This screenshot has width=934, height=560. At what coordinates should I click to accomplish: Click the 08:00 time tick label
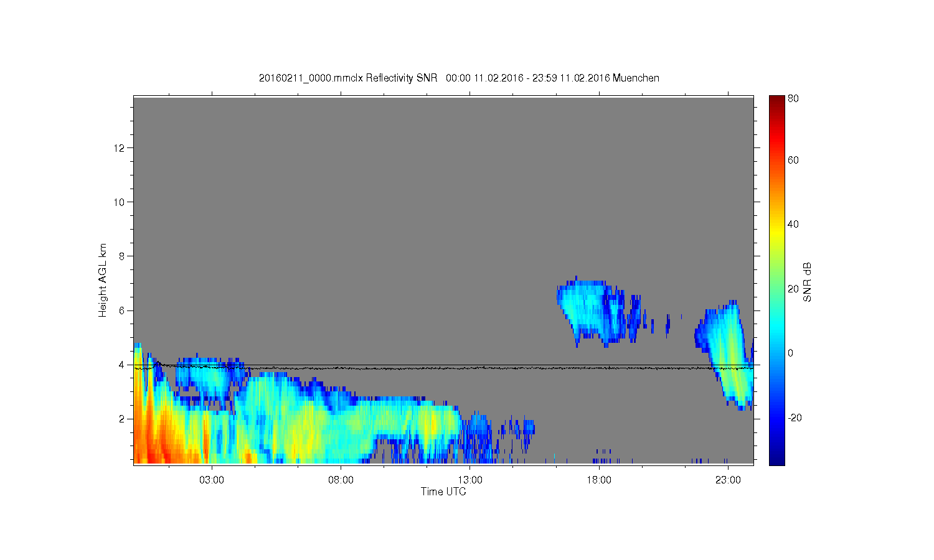(x=341, y=480)
